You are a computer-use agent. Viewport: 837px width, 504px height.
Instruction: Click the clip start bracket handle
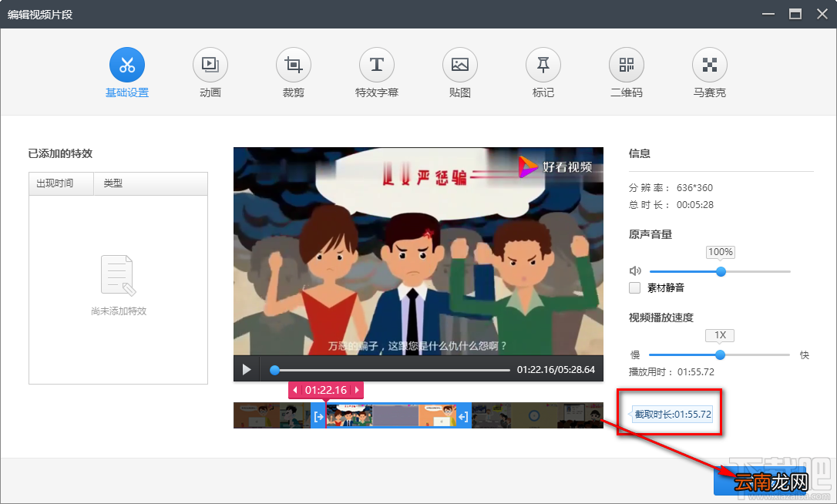(x=318, y=416)
